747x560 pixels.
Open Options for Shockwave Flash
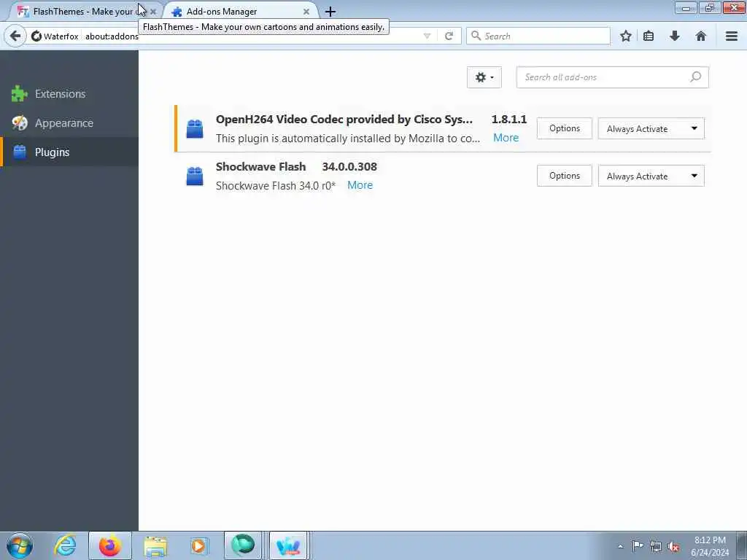565,176
